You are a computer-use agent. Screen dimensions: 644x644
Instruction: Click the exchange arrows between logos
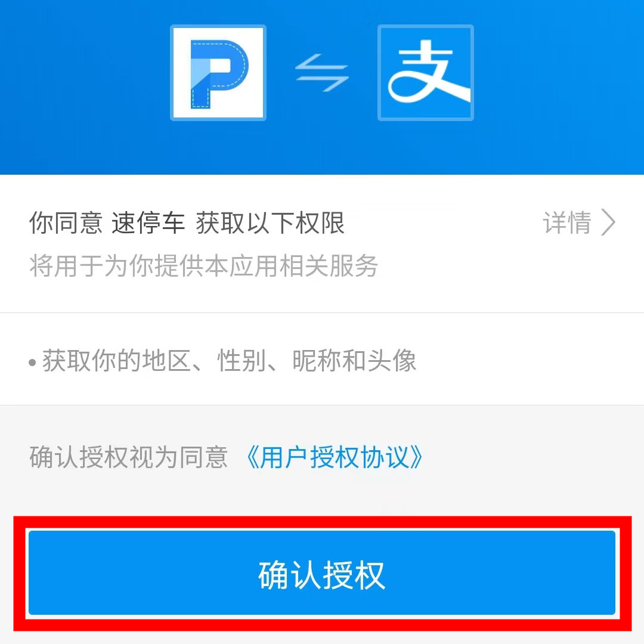[x=322, y=73]
